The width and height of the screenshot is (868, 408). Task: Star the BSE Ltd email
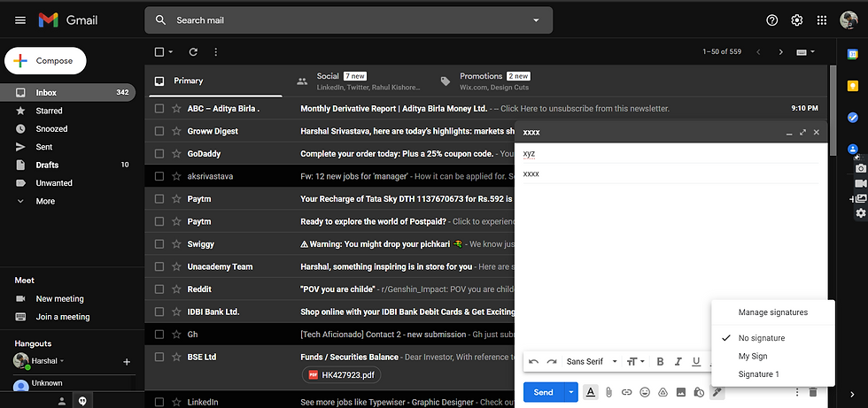176,358
